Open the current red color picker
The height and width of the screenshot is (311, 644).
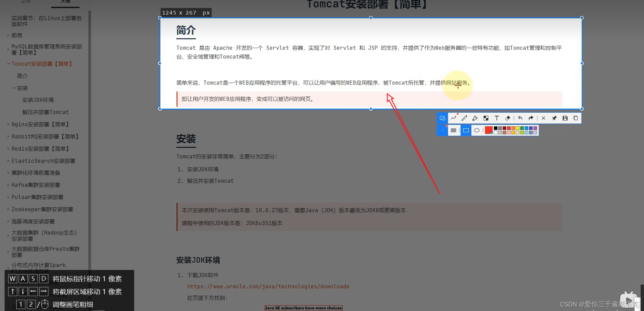(x=489, y=130)
